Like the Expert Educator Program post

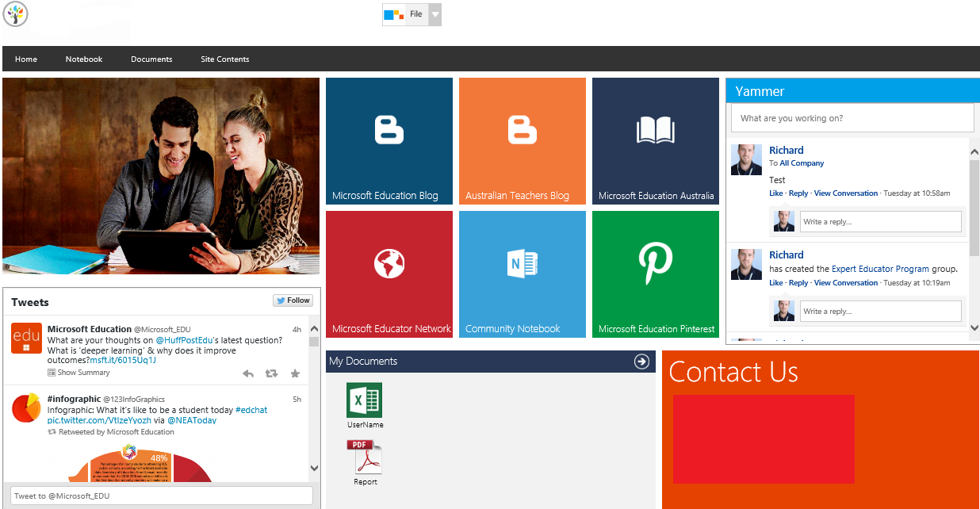(x=775, y=283)
